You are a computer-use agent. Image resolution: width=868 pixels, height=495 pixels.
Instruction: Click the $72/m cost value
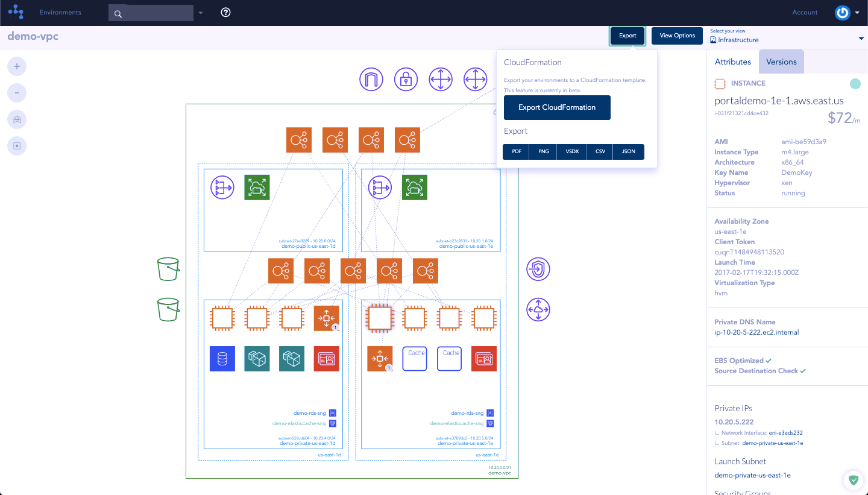844,118
